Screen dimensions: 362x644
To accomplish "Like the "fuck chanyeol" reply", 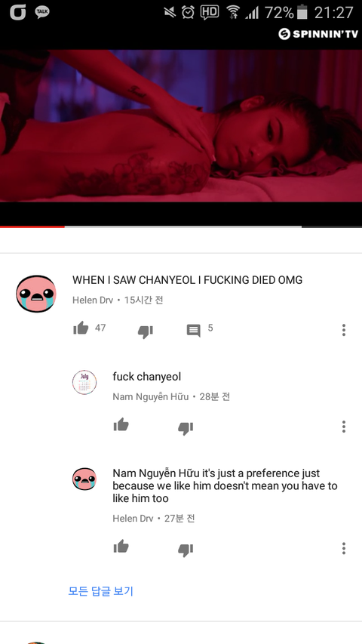I will point(121,425).
